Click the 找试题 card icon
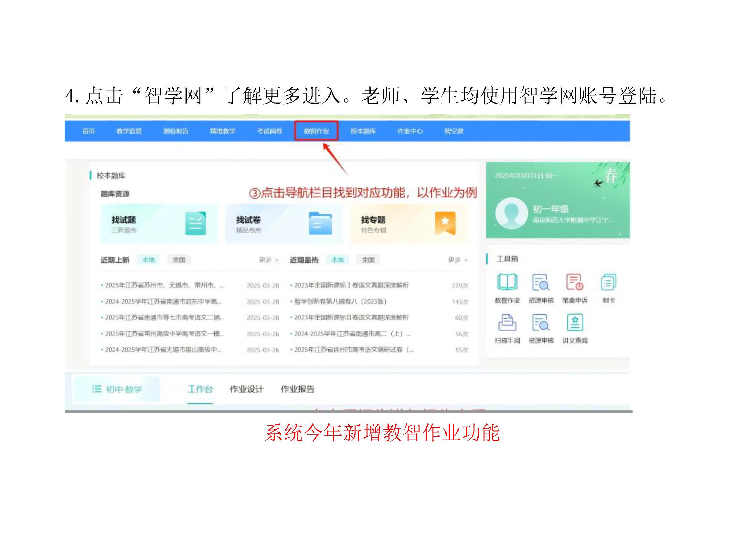 pyautogui.click(x=196, y=224)
